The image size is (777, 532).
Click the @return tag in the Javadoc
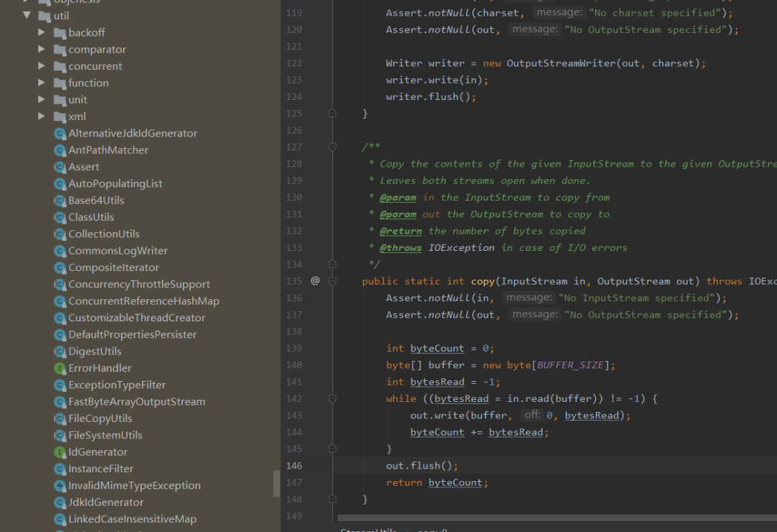pyautogui.click(x=401, y=230)
